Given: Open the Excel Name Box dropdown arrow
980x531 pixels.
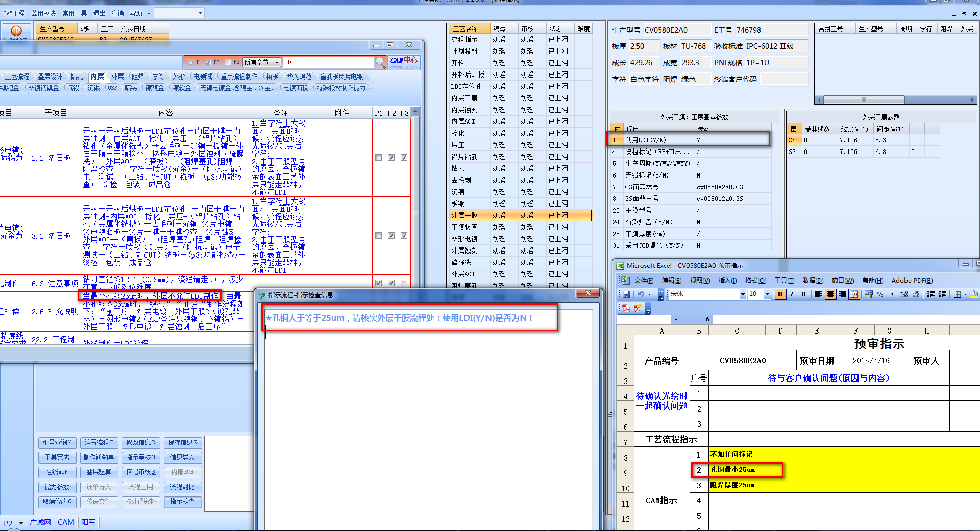Looking at the screenshot, I should tap(676, 320).
